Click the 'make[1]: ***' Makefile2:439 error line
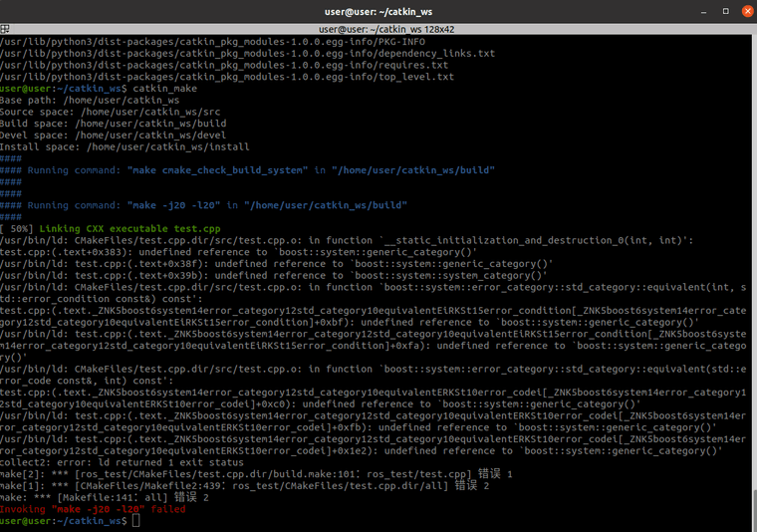 tap(244, 485)
